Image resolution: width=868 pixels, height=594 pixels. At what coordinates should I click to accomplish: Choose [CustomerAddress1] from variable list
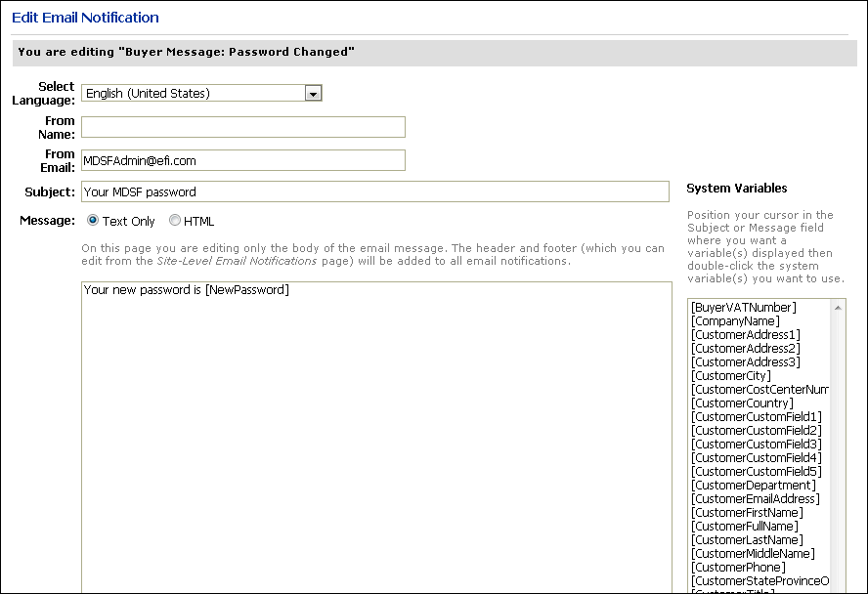click(x=745, y=335)
